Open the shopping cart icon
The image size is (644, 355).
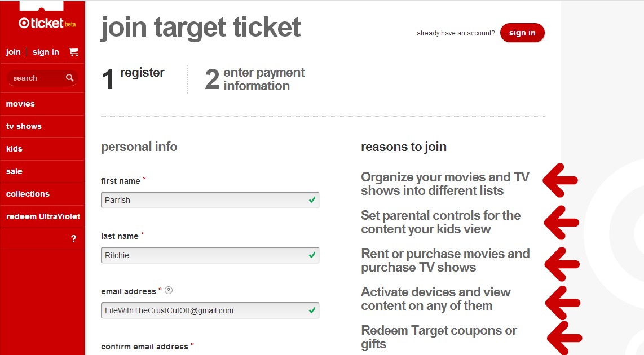(73, 52)
